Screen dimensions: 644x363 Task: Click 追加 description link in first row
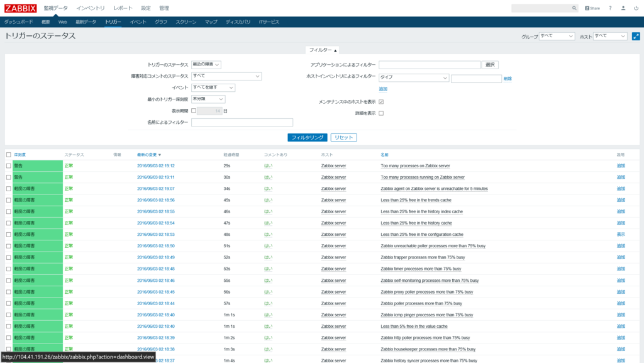click(x=621, y=166)
